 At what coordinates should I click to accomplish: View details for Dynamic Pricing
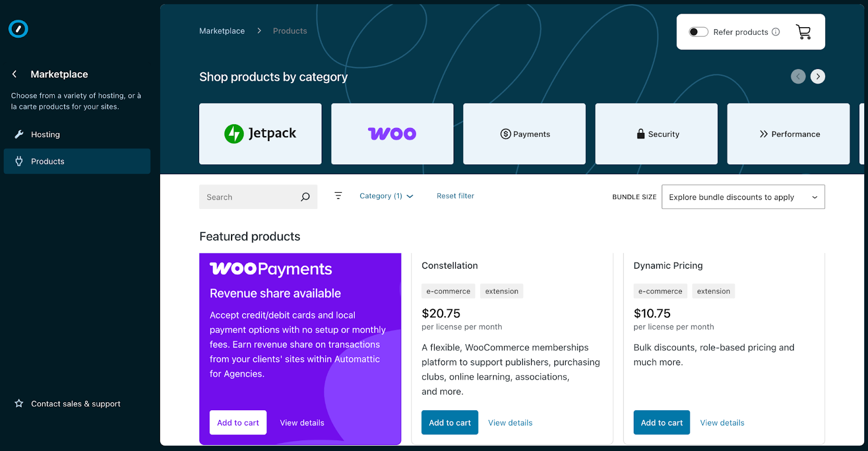722,422
